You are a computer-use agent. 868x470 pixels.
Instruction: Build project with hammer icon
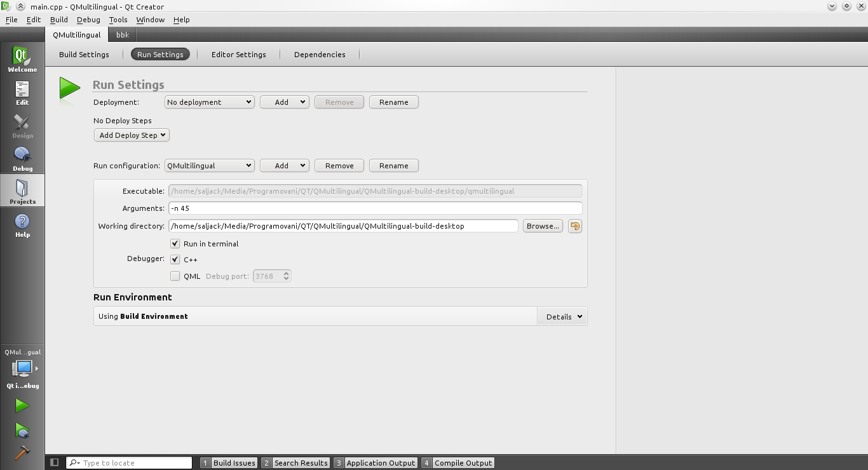click(x=22, y=453)
